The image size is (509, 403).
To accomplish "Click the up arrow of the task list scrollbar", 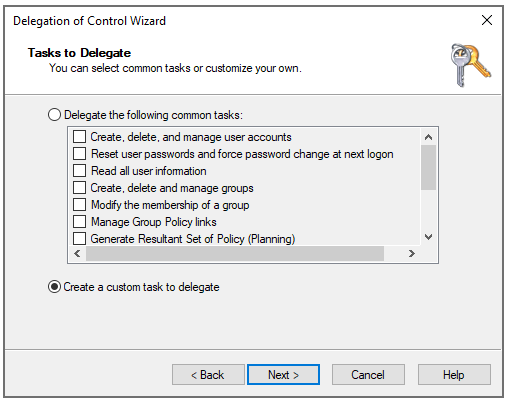I will [428, 137].
